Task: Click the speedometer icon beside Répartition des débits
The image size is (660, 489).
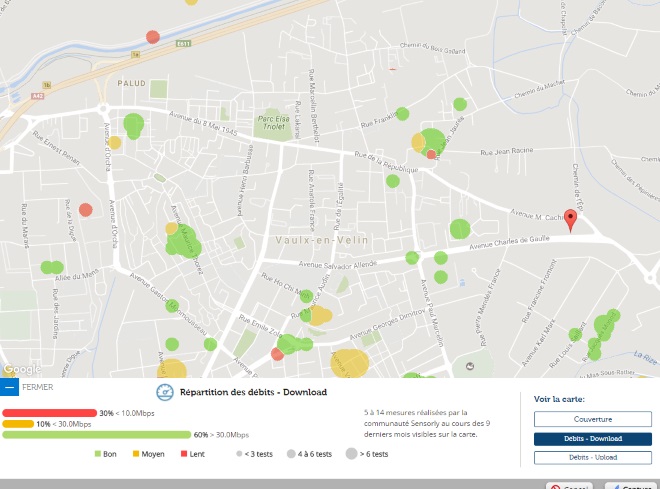Action: [166, 392]
